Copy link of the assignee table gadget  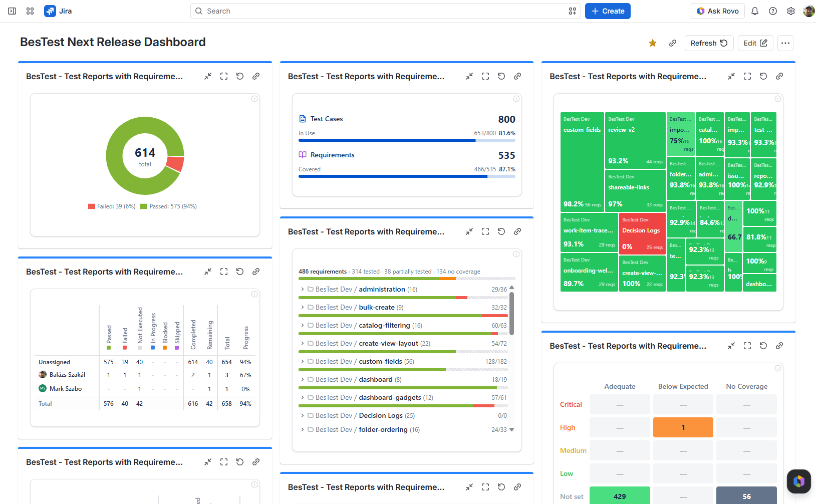pos(256,272)
